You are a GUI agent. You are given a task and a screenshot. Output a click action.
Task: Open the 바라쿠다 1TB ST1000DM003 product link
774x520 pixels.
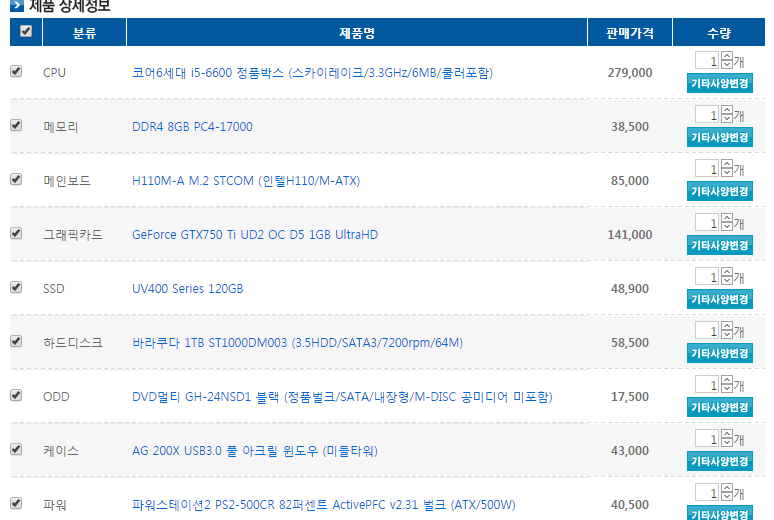[297, 343]
